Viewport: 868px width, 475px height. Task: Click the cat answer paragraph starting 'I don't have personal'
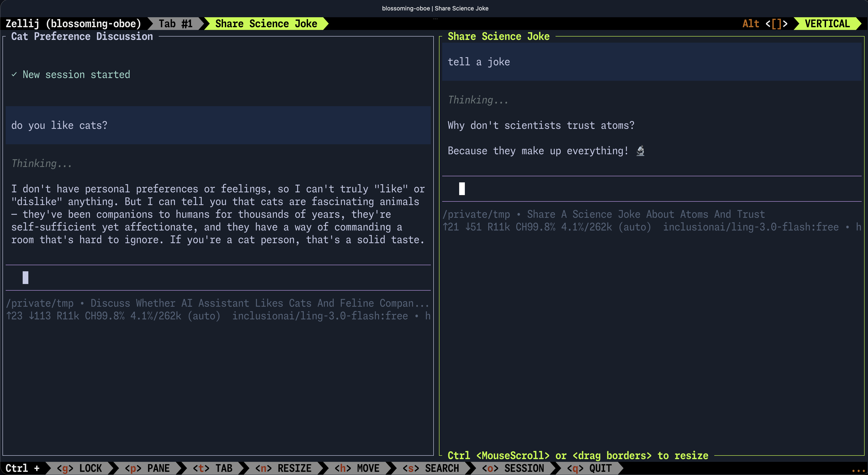tap(218, 214)
